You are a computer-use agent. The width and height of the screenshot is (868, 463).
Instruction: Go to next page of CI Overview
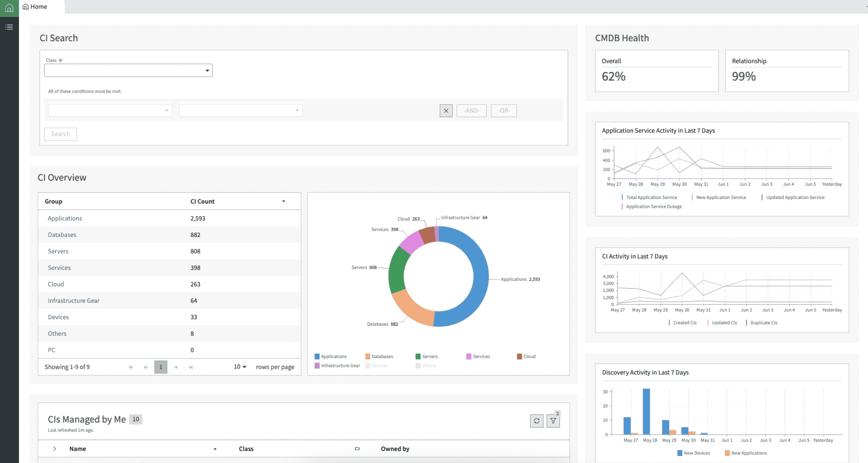coord(176,367)
